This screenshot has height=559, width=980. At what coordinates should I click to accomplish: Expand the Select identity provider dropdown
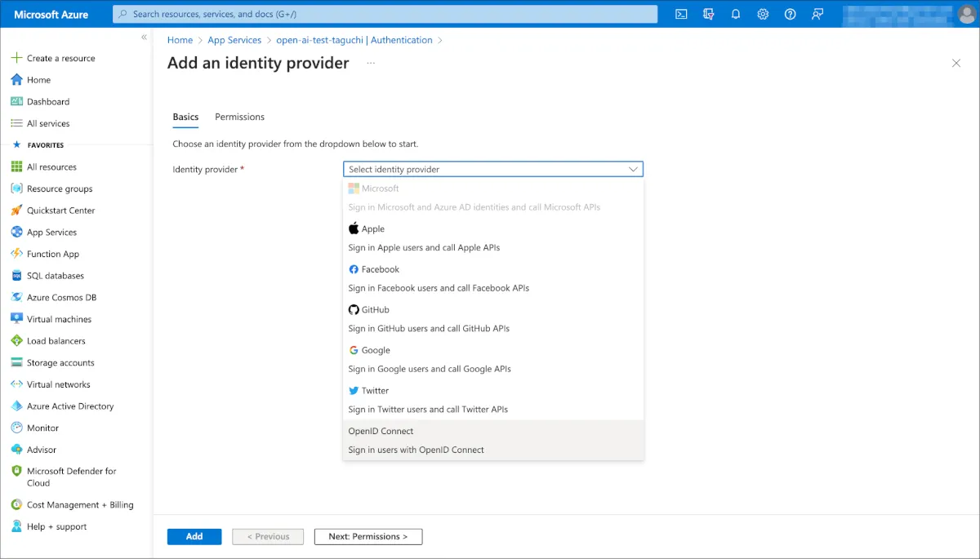pos(492,169)
